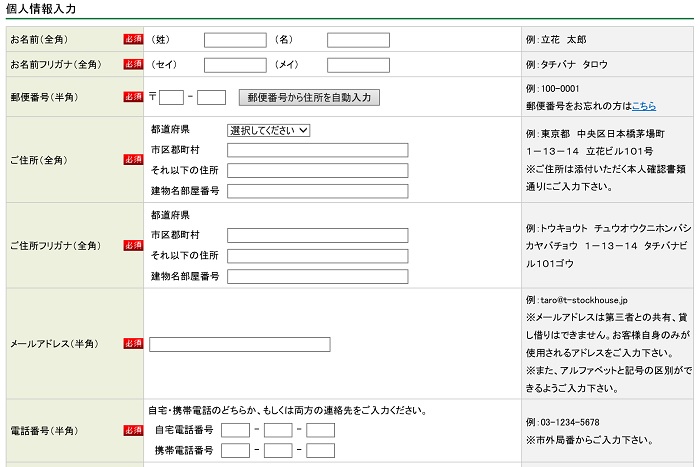Click the first 自宅電話番号 box

coord(235,430)
